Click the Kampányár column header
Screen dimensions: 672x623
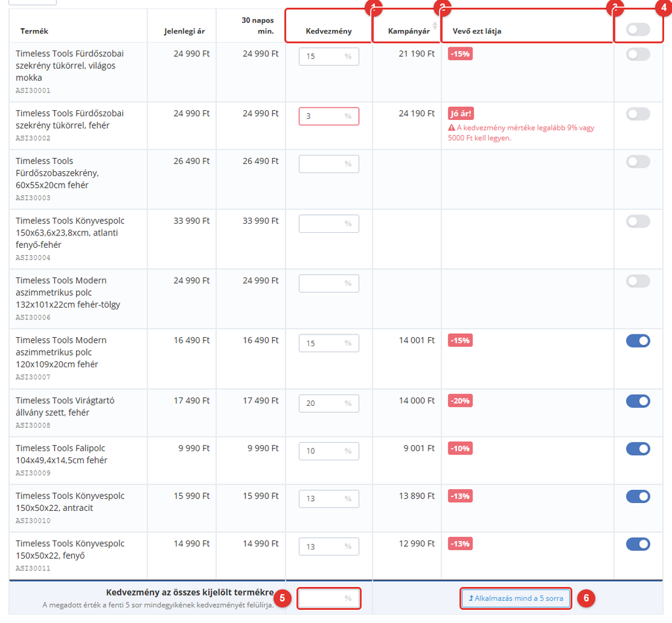click(x=409, y=31)
